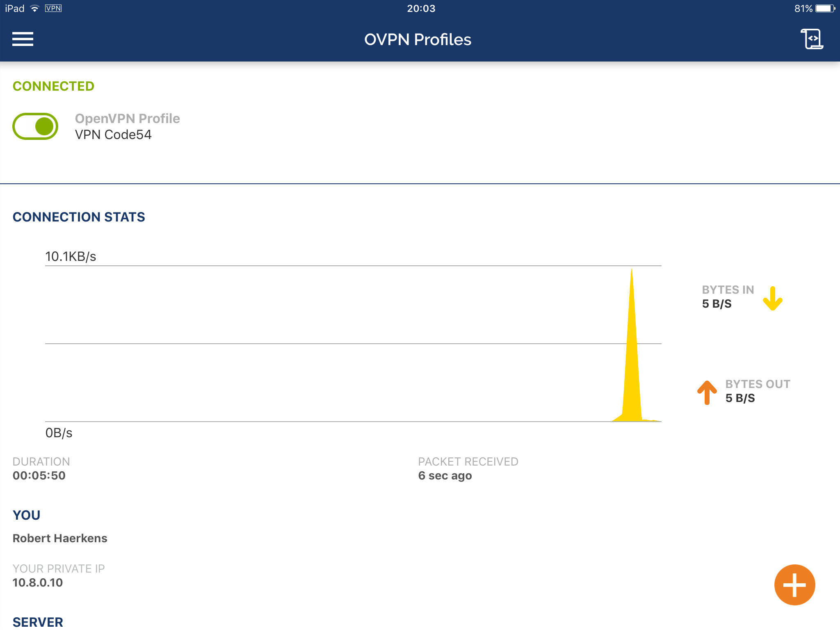Tap the SERVER section heading
Image resolution: width=840 pixels, height=630 pixels.
pos(38,622)
